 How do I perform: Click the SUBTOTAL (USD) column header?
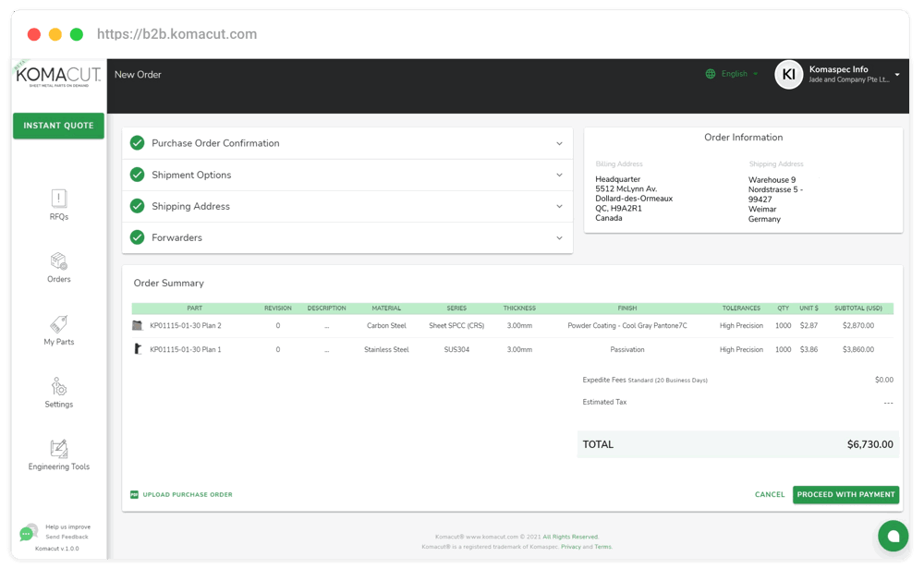858,309
